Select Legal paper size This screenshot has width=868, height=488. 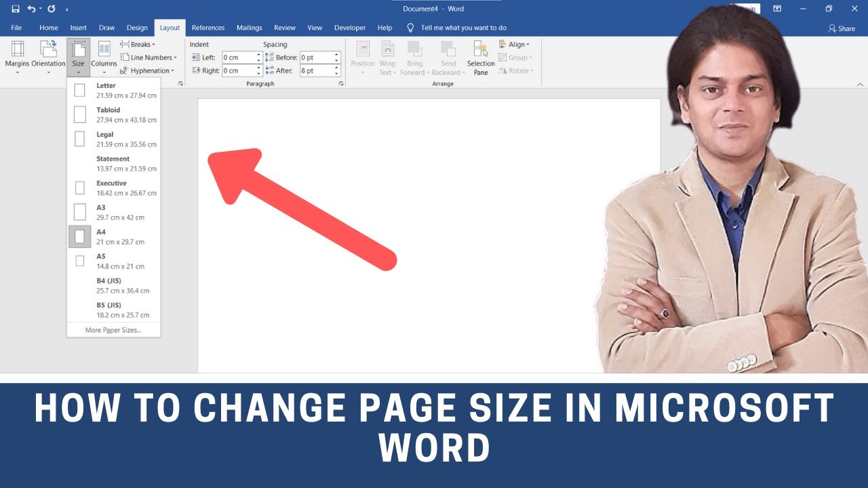(x=114, y=139)
